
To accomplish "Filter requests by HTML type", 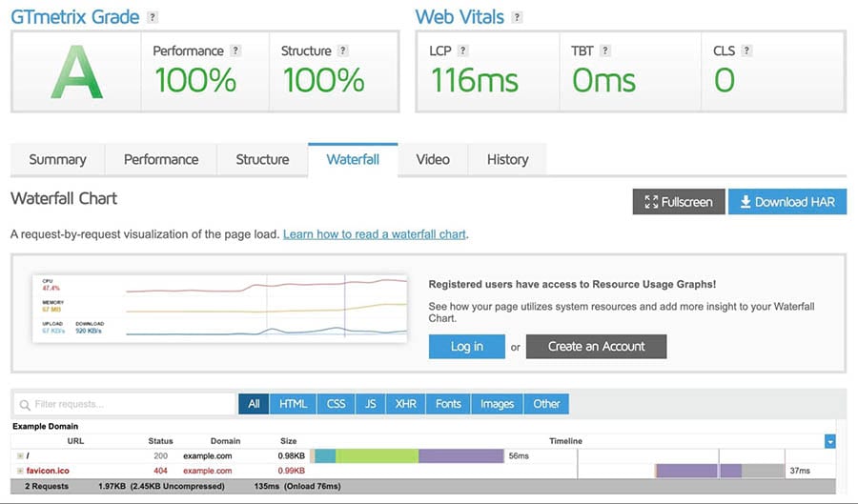I will coord(293,404).
